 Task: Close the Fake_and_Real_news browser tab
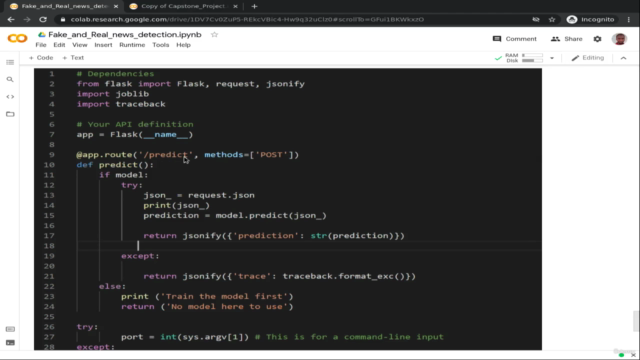click(116, 6)
